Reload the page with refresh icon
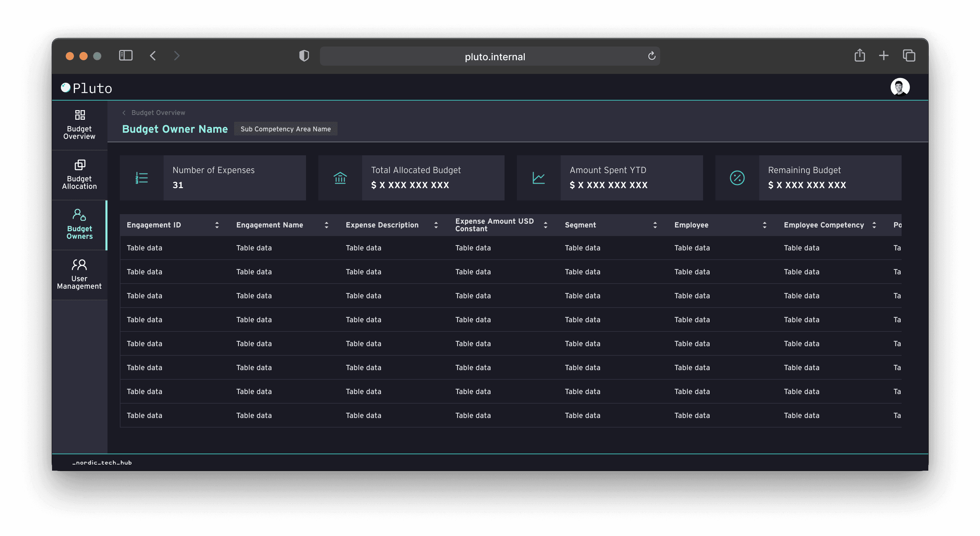The width and height of the screenshot is (980, 536). [651, 56]
